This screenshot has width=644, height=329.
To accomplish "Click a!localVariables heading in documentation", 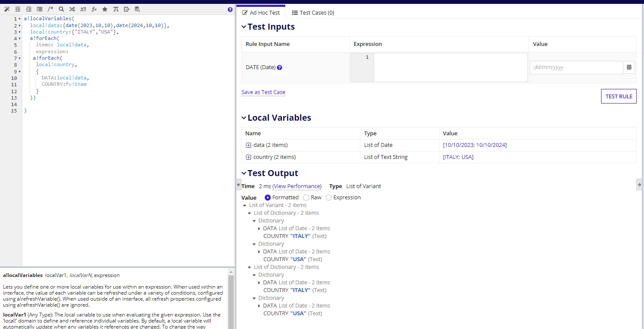I will click(23, 275).
